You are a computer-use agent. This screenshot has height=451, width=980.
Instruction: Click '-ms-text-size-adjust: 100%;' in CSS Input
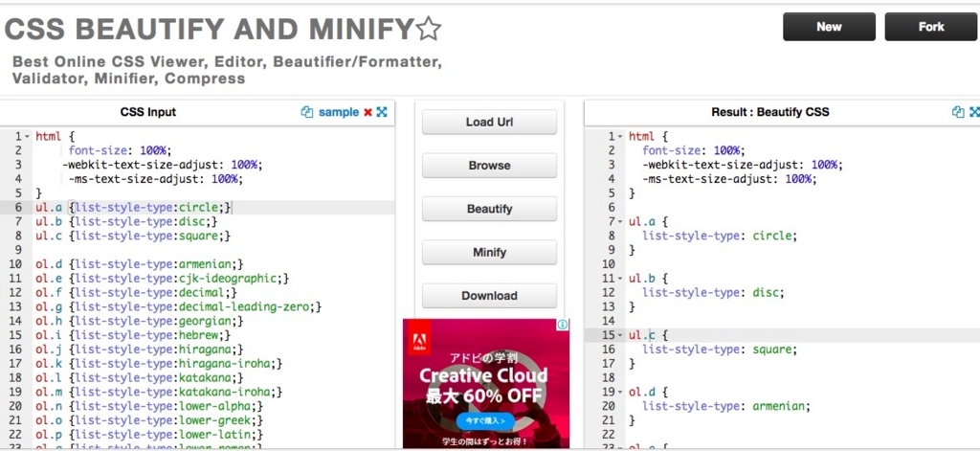[x=156, y=179]
